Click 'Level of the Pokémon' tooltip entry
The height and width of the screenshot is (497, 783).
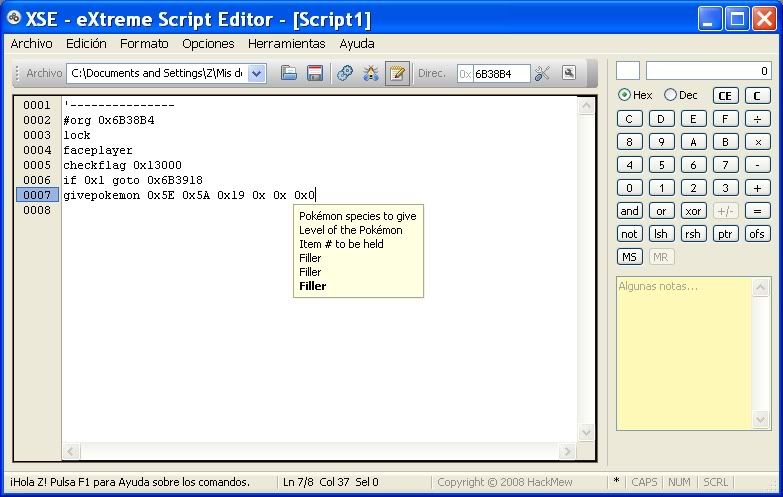pyautogui.click(x=351, y=230)
